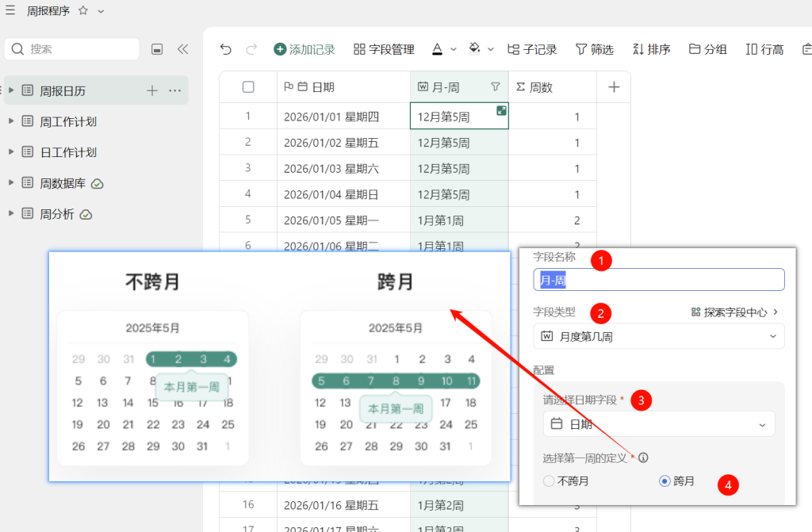The height and width of the screenshot is (532, 812).
Task: Add a new column with plus icon
Action: [614, 87]
